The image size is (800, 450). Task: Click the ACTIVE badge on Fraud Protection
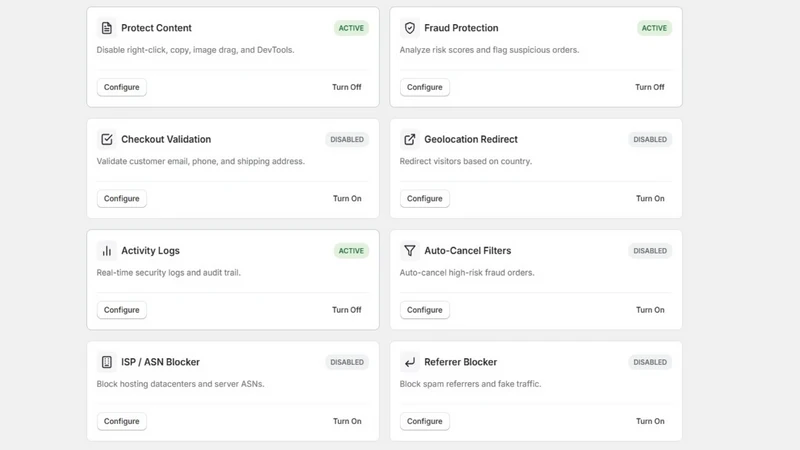click(654, 28)
